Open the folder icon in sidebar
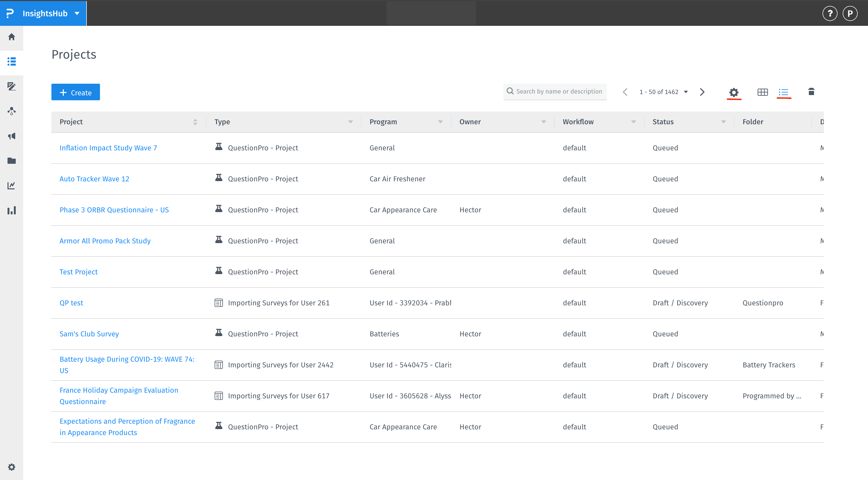Viewport: 868px width, 480px height. pos(11,161)
